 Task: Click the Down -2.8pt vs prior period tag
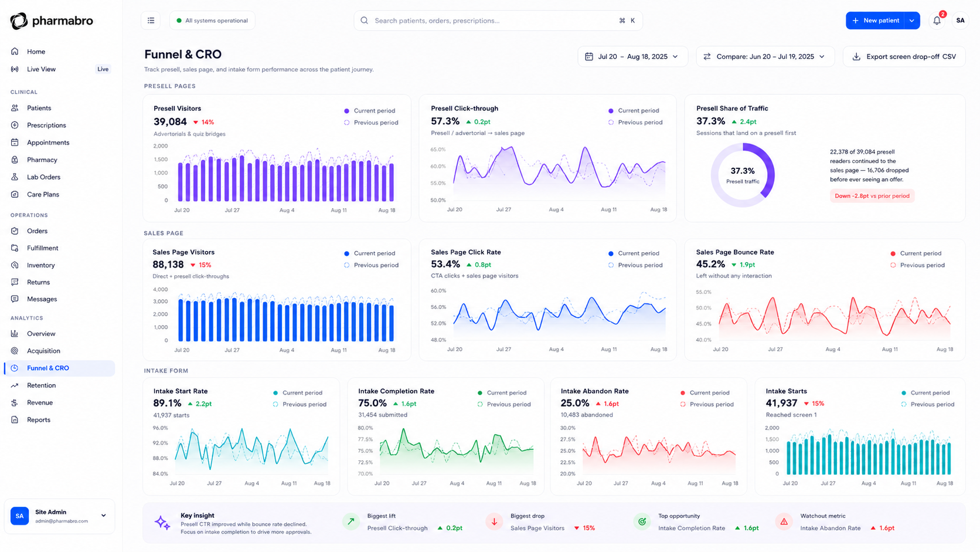[872, 196]
